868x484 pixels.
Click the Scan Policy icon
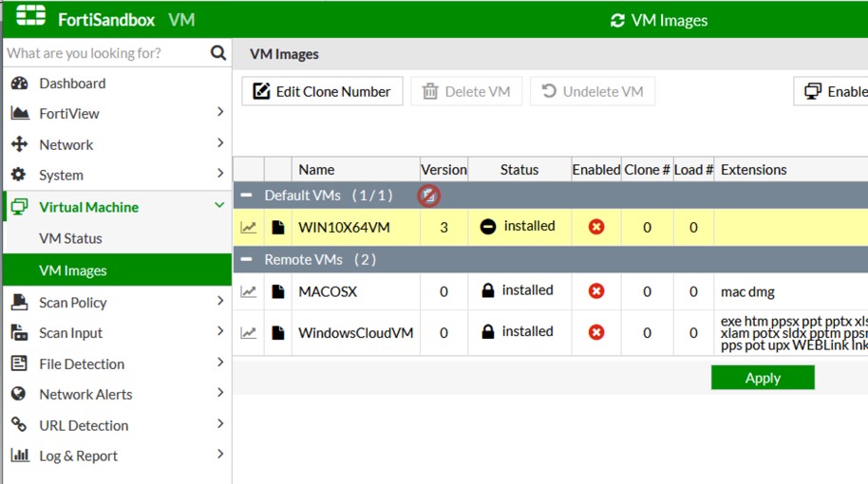(19, 302)
